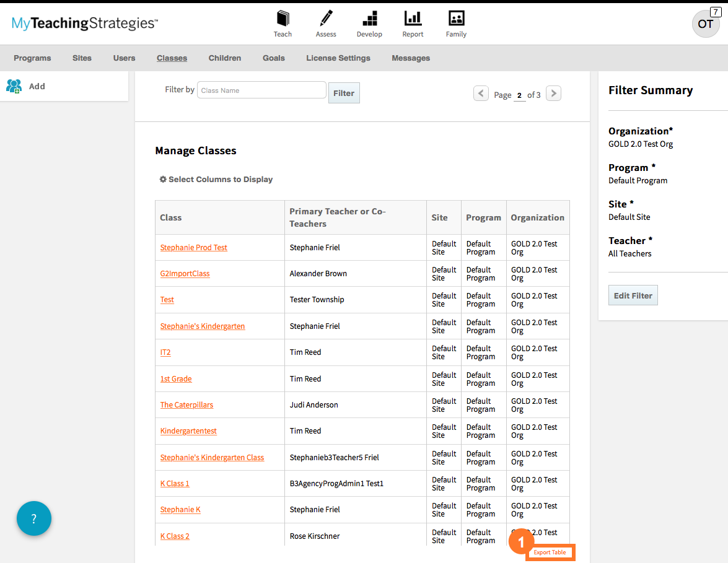Go to next page with right arrow
Screen dimensions: 728x563
pyautogui.click(x=553, y=93)
